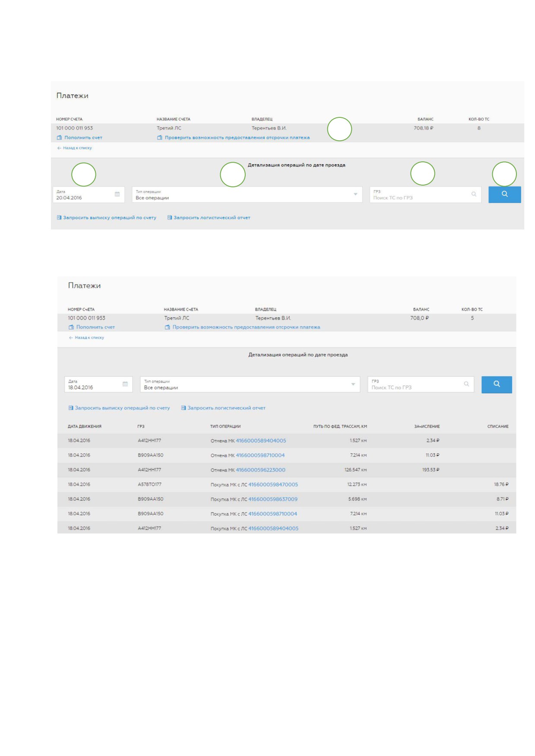The height and width of the screenshot is (756, 535).
Task: Click back arrow of Назад к списку above 18.04.2016
Action: (x=71, y=338)
